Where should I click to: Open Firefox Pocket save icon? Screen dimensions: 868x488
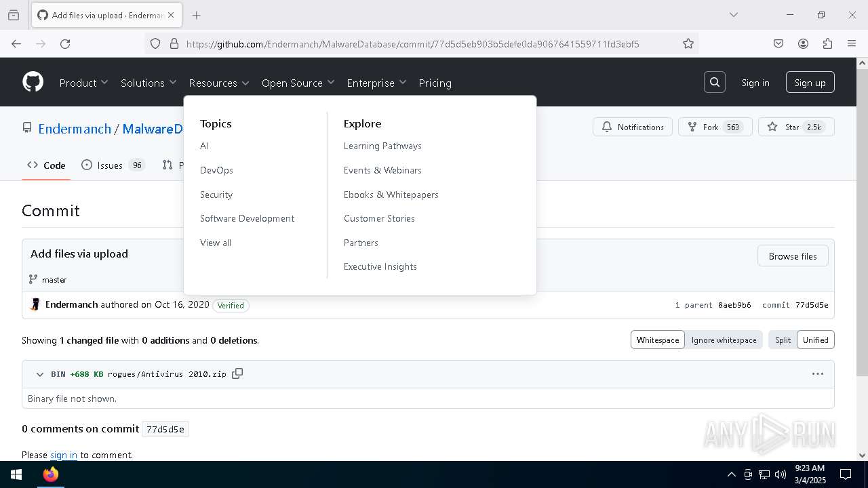click(778, 43)
